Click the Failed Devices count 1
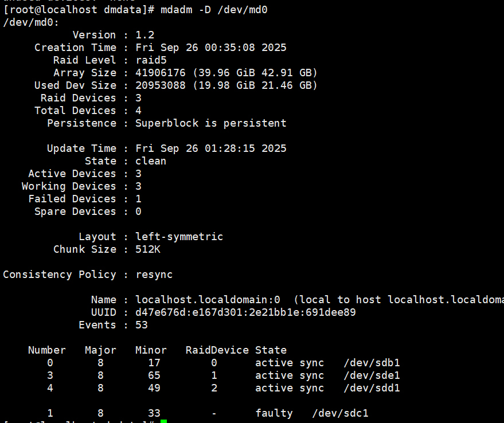Image resolution: width=504 pixels, height=423 pixels. (x=138, y=199)
